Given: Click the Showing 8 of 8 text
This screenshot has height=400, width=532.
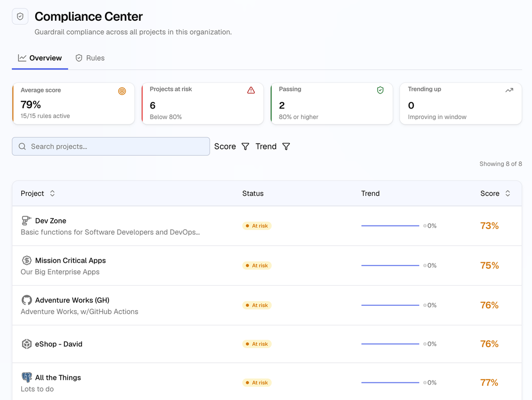Looking at the screenshot, I should pyautogui.click(x=501, y=164).
